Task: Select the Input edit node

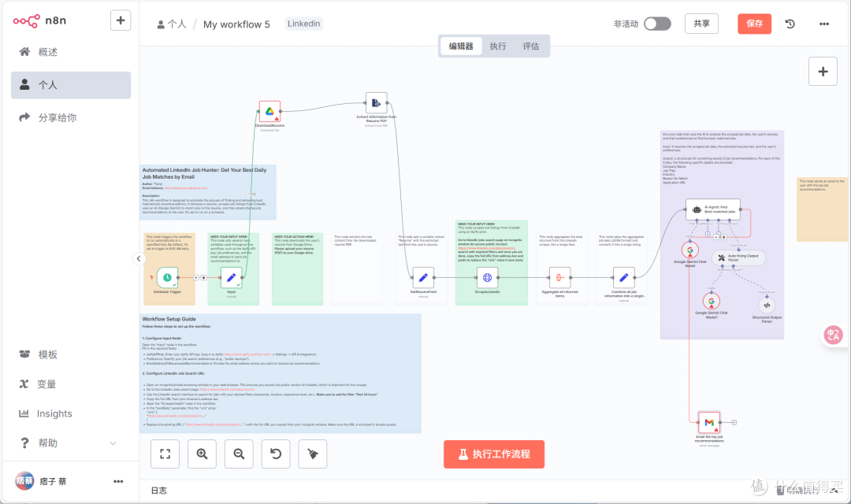Action: coord(231,278)
